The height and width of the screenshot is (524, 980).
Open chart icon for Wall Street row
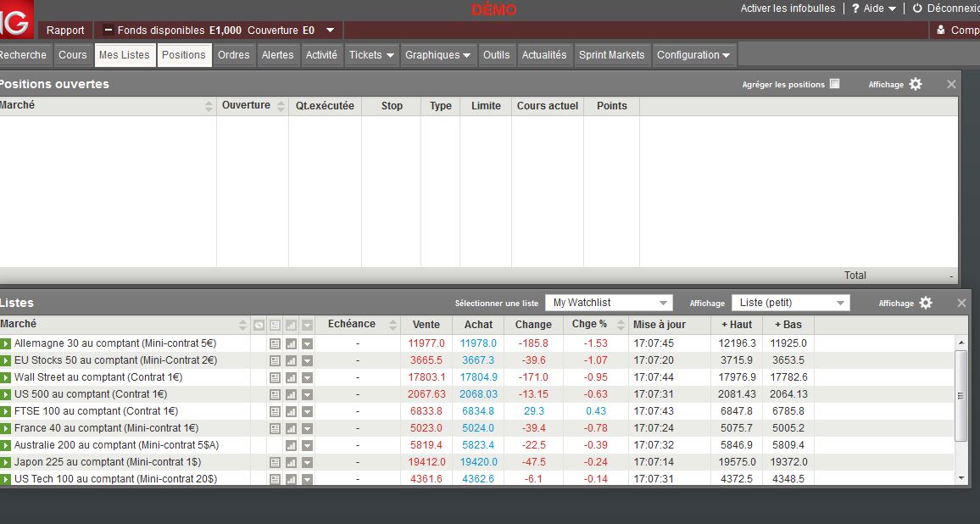point(291,377)
